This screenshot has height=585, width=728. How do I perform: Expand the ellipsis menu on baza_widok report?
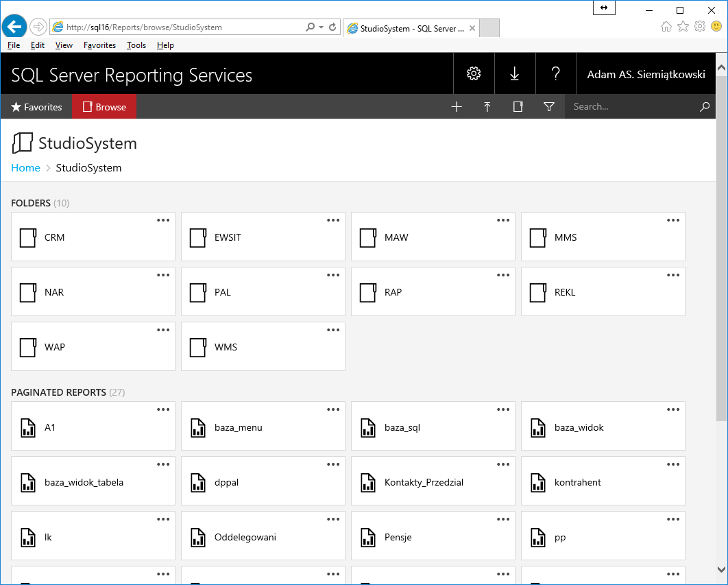point(672,409)
